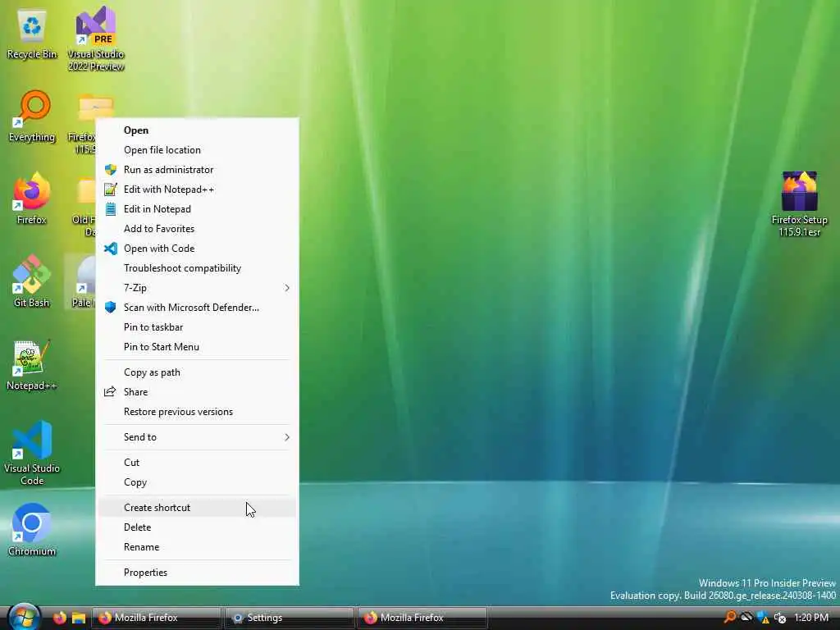Viewport: 840px width, 630px height.
Task: Click the security warning tray icon
Action: coord(764,618)
